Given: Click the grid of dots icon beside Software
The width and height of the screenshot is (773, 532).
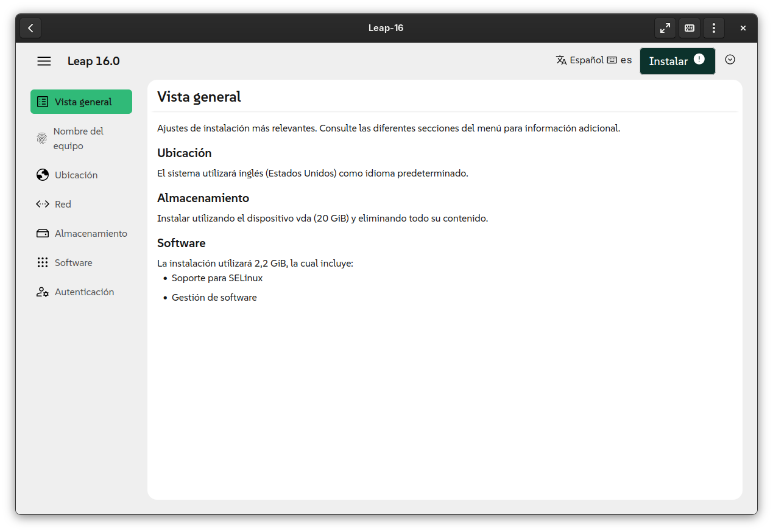Looking at the screenshot, I should (42, 262).
